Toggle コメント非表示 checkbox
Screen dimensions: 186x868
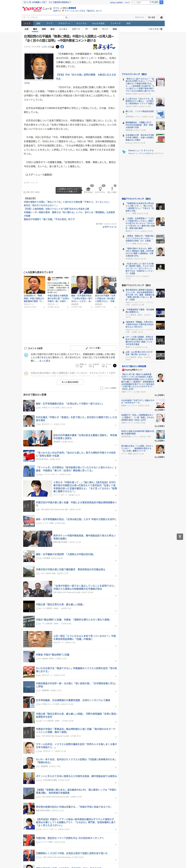pyautogui.click(x=102, y=388)
